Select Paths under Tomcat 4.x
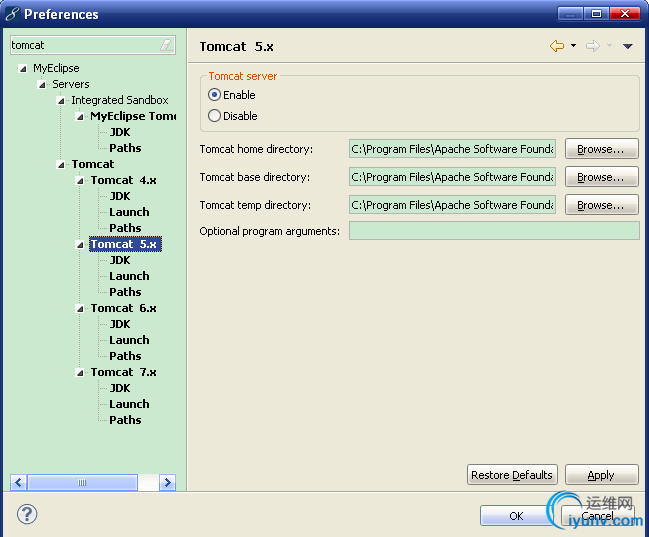Image resolution: width=649 pixels, height=537 pixels. coord(125,228)
